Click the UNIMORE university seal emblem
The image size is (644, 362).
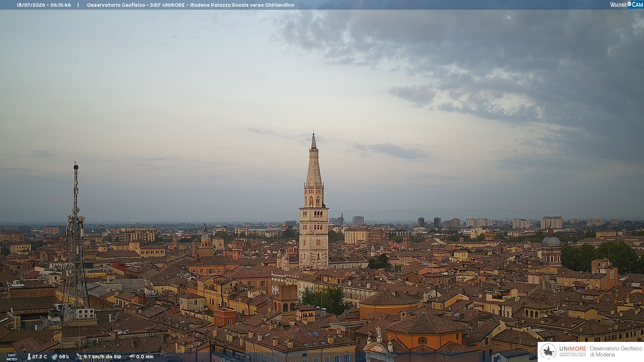pos(548,351)
